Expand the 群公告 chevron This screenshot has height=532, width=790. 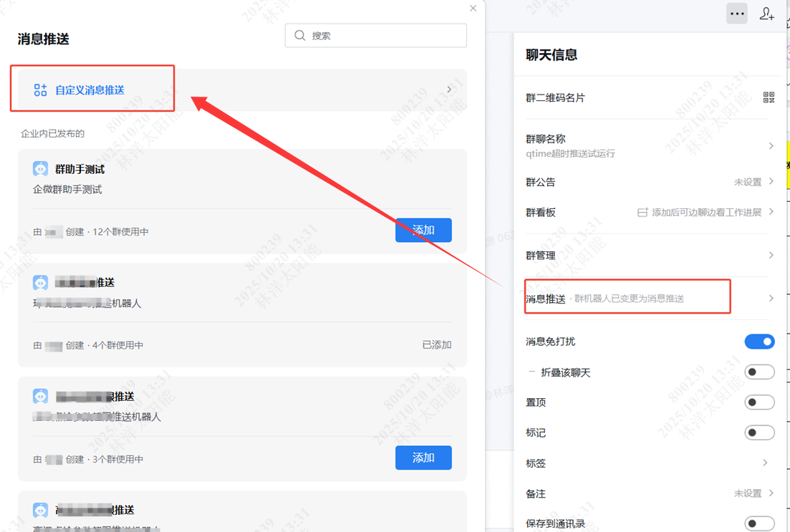point(771,181)
